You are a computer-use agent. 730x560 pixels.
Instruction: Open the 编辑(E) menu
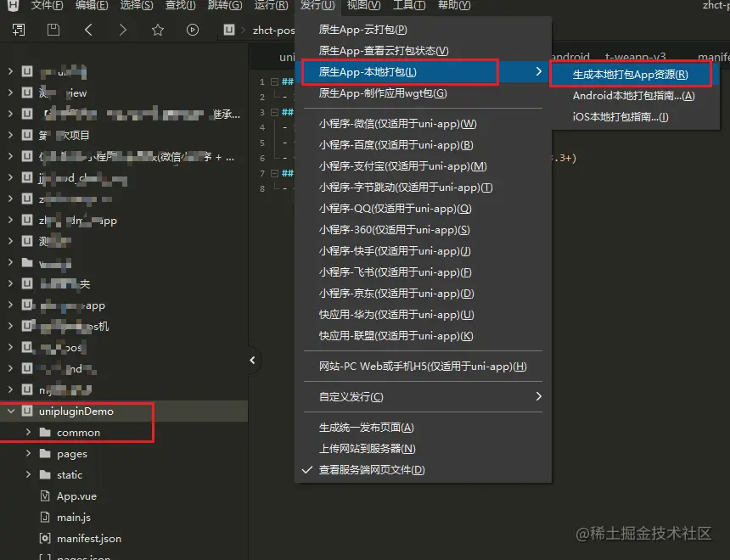pos(92,6)
